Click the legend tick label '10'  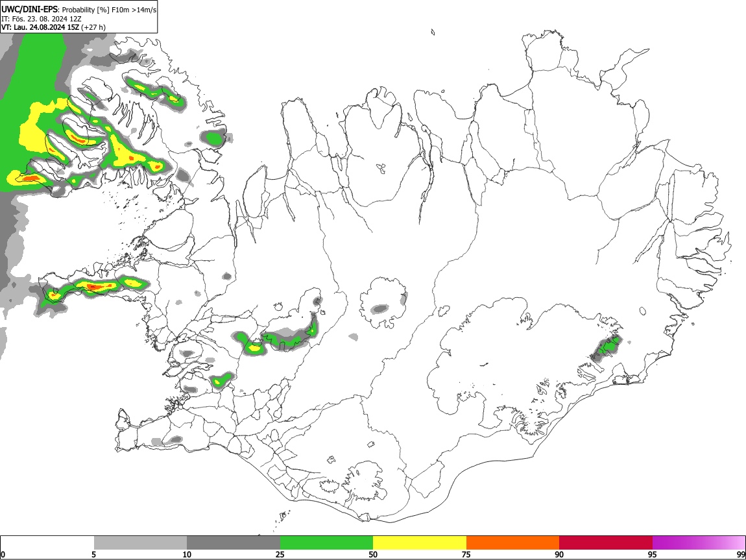(187, 555)
